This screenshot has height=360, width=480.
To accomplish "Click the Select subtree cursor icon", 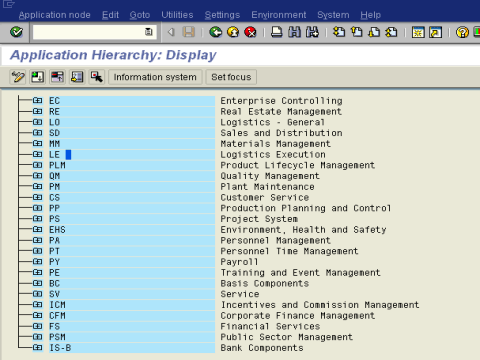I will click(97, 77).
